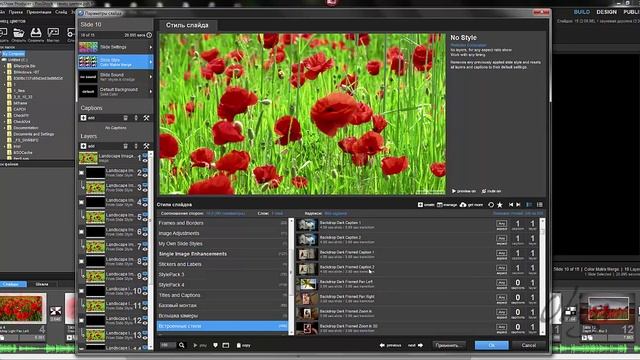Click the Open folder icon in main toolbar
Viewport: 640px width, 360px height.
(x=18, y=32)
